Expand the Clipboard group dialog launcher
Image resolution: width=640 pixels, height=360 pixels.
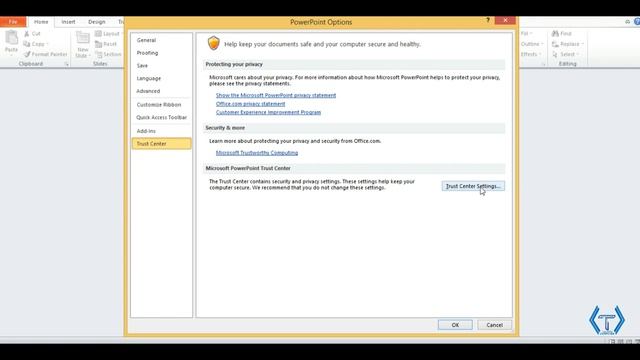coord(67,64)
